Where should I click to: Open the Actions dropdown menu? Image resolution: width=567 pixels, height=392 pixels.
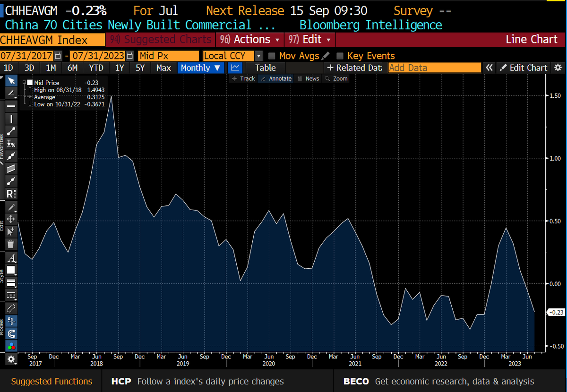tap(250, 39)
